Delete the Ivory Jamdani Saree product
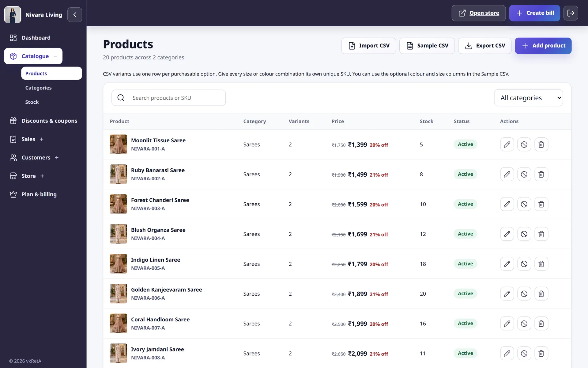Image resolution: width=588 pixels, height=368 pixels. [541, 353]
